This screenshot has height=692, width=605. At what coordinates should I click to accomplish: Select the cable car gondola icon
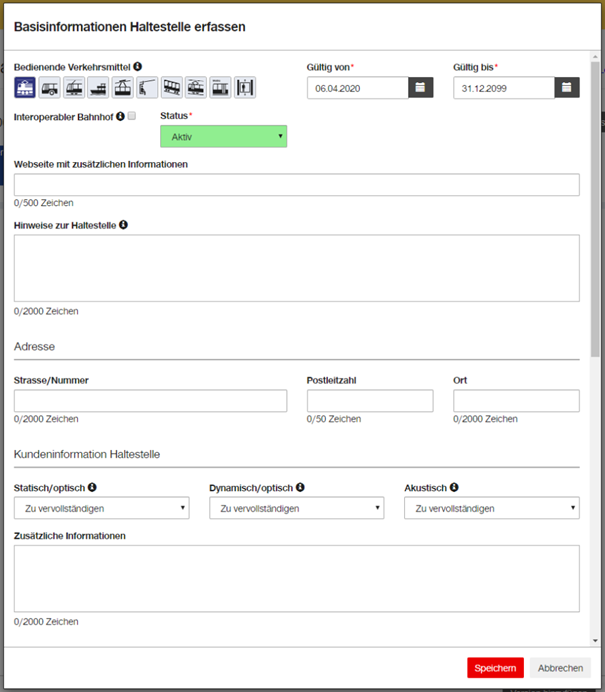(x=123, y=87)
